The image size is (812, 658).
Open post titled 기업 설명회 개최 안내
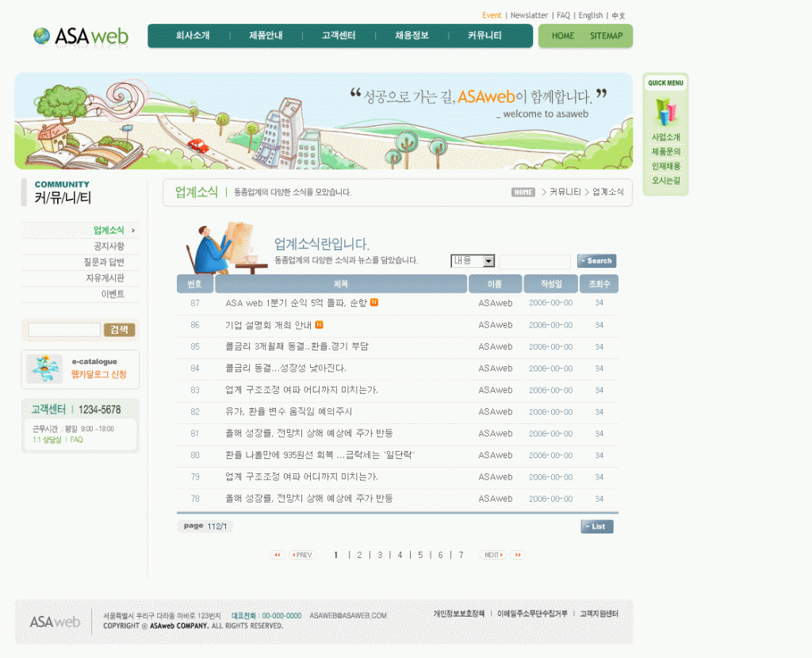[268, 325]
